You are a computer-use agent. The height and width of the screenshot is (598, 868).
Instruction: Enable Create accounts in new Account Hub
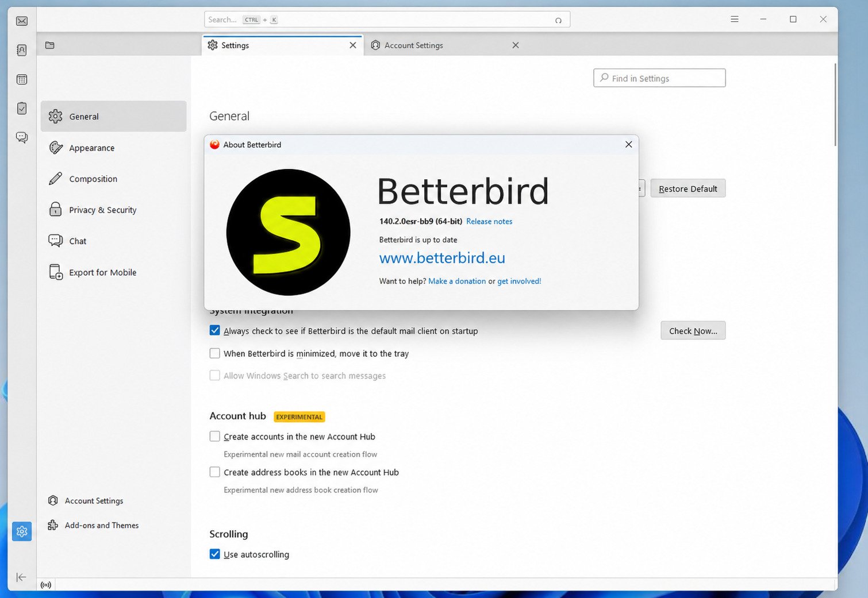pos(215,436)
